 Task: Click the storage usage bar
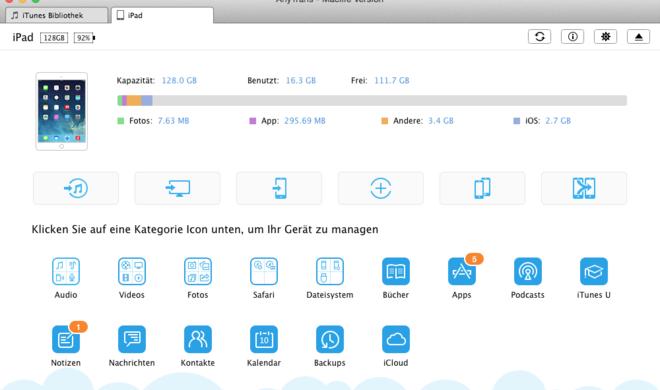click(372, 100)
